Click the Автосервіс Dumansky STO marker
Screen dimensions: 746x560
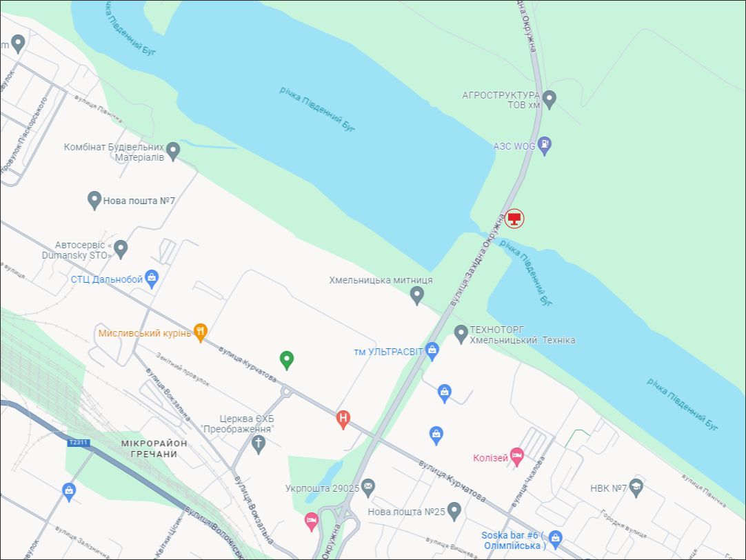point(121,250)
